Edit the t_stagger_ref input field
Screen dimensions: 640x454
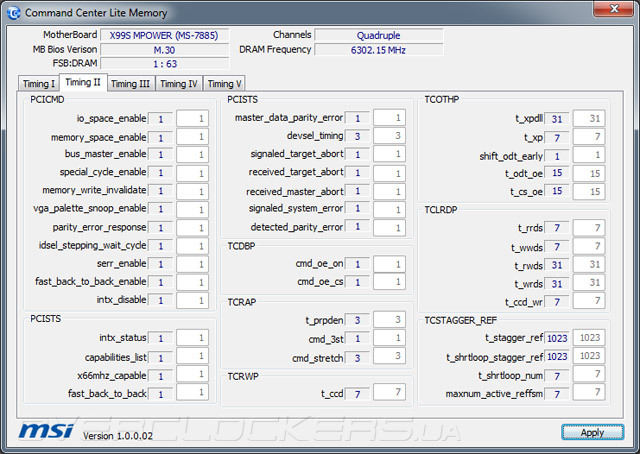click(589, 337)
